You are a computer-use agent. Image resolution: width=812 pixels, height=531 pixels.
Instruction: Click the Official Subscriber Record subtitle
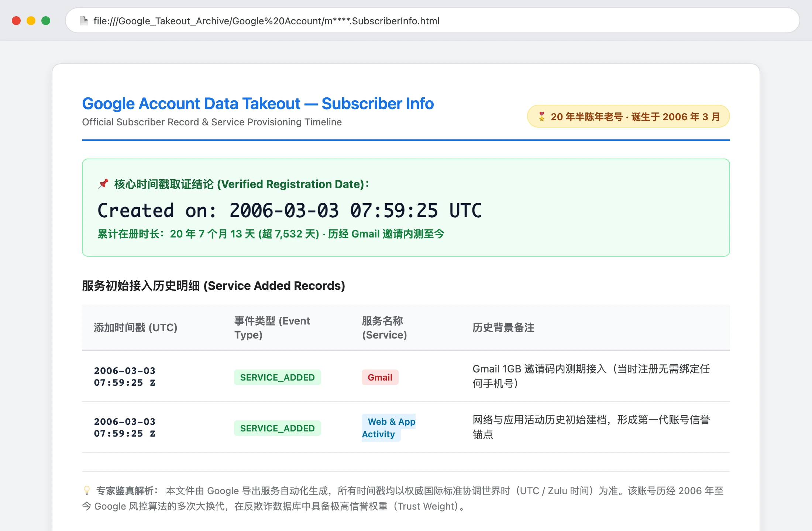pyautogui.click(x=212, y=122)
